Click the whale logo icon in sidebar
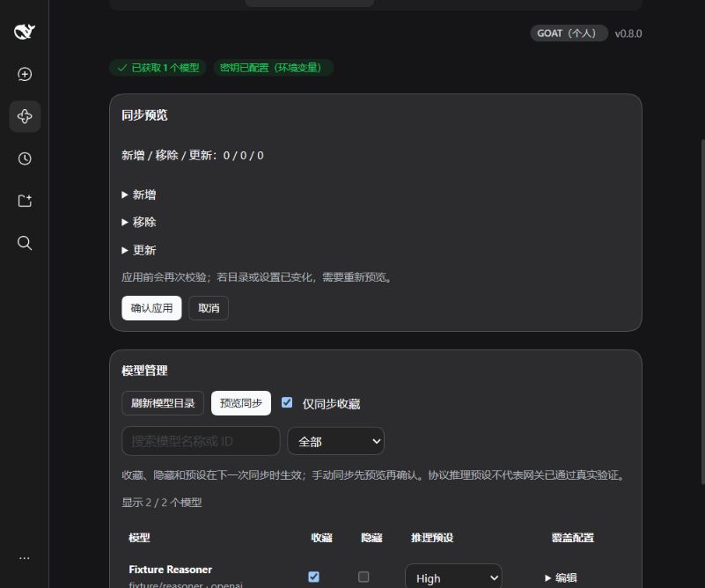This screenshot has width=705, height=588. click(x=25, y=32)
